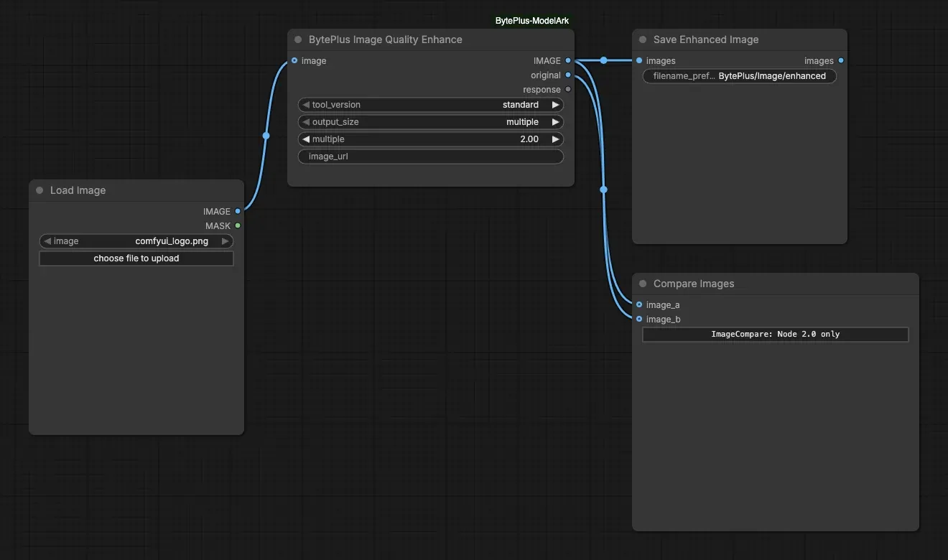Click choose file to upload button

pos(136,258)
